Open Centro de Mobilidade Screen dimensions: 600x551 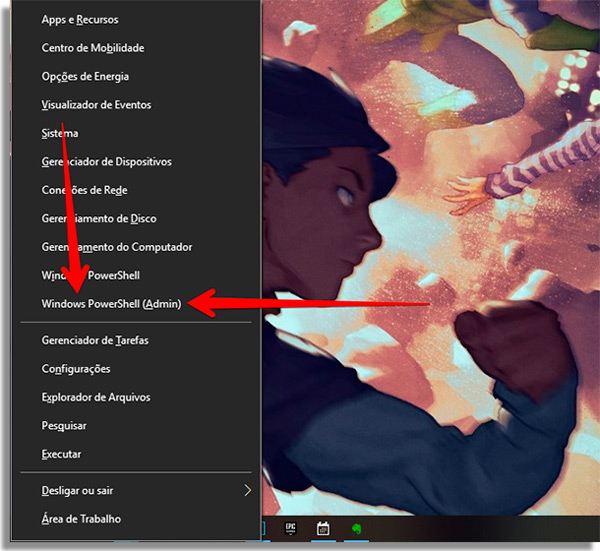(136, 48)
